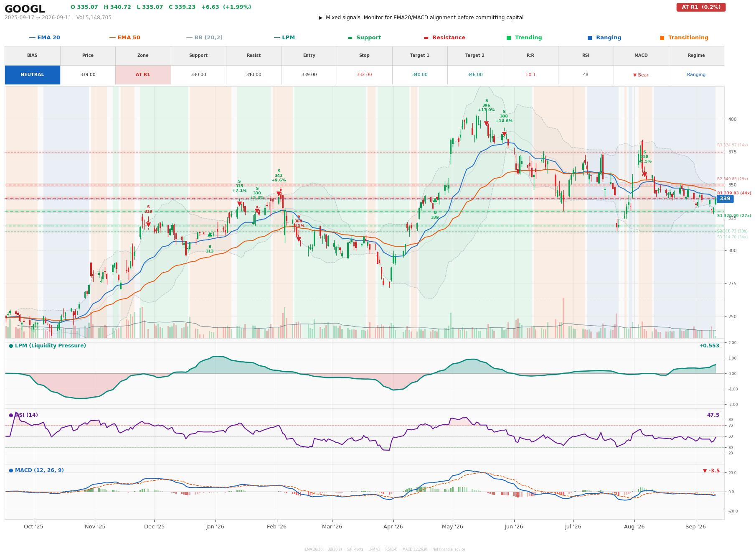Screen dimensions: 756x556
Task: Click the teal dot beside LPM (Liquidity Pressure)
Action: pyautogui.click(x=11, y=346)
